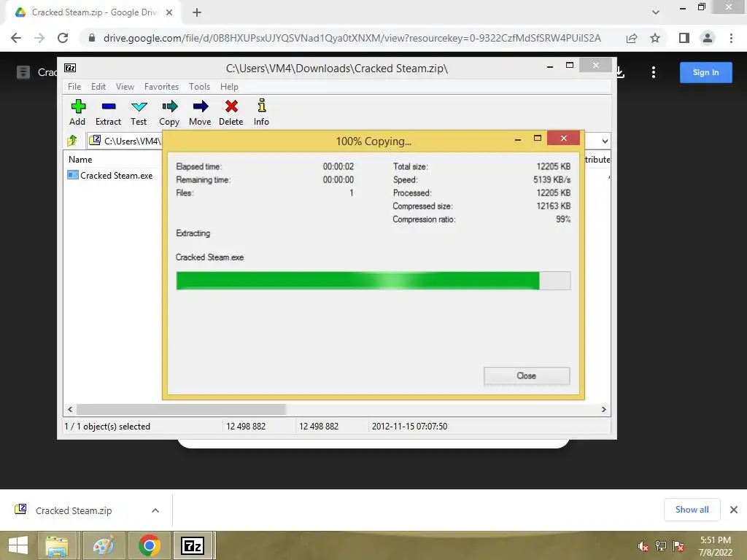Click the Add toolbar icon in 7-Zip
This screenshot has height=560, width=747.
coord(77,112)
